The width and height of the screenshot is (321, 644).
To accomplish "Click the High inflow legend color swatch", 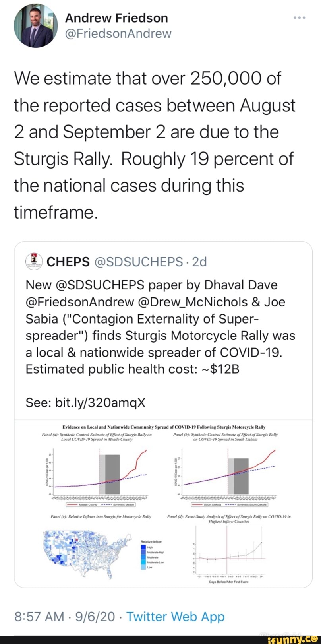I will coord(143,547).
